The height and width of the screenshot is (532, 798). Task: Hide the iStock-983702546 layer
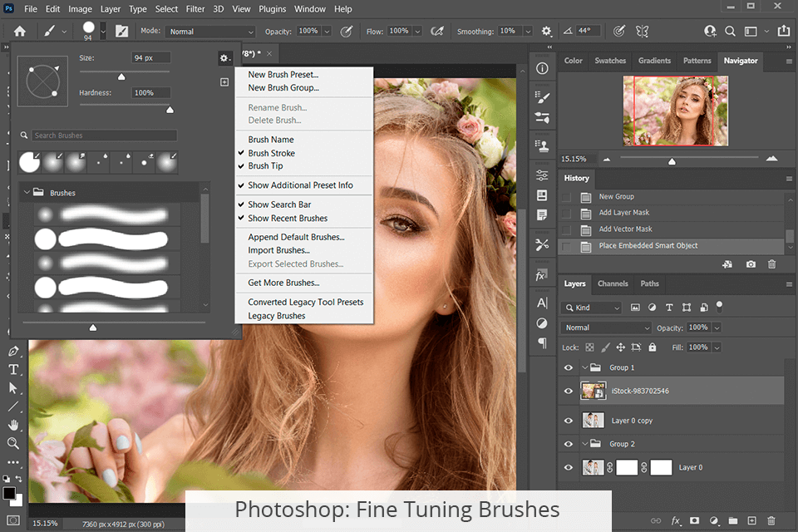(569, 391)
